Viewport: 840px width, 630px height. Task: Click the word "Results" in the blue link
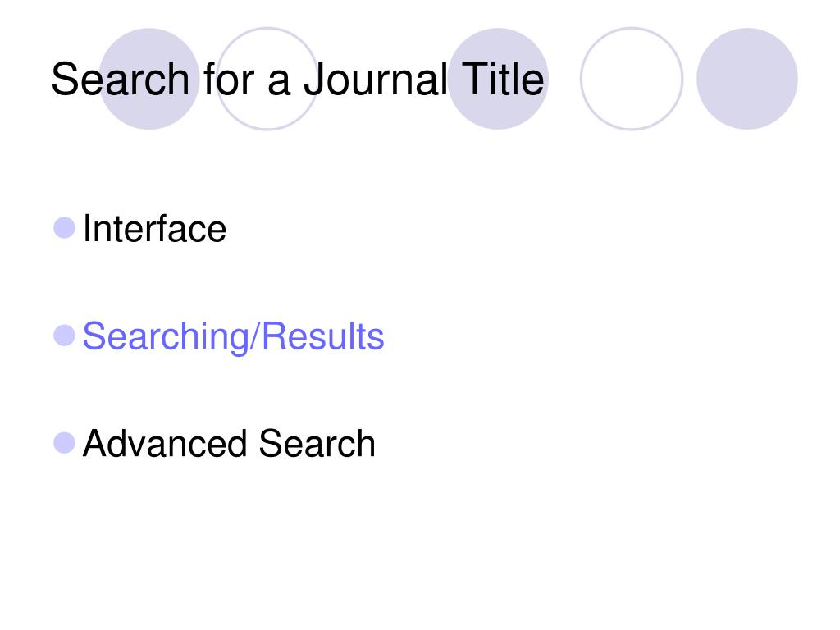click(x=323, y=336)
